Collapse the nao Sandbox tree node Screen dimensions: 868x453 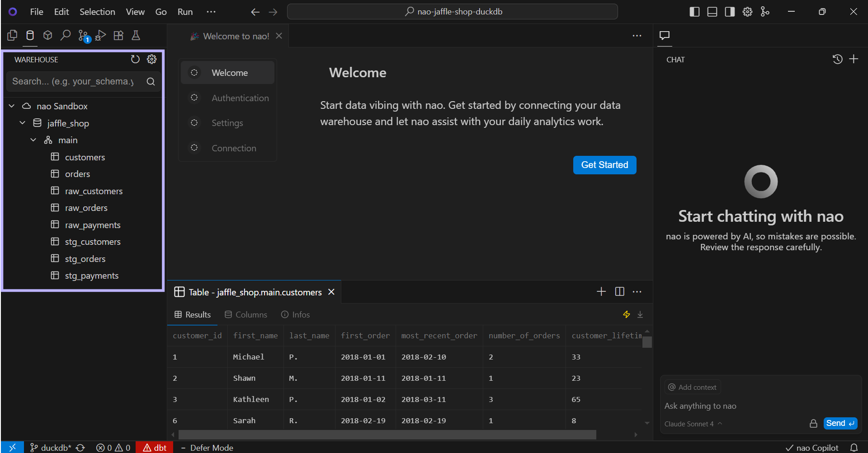point(12,106)
